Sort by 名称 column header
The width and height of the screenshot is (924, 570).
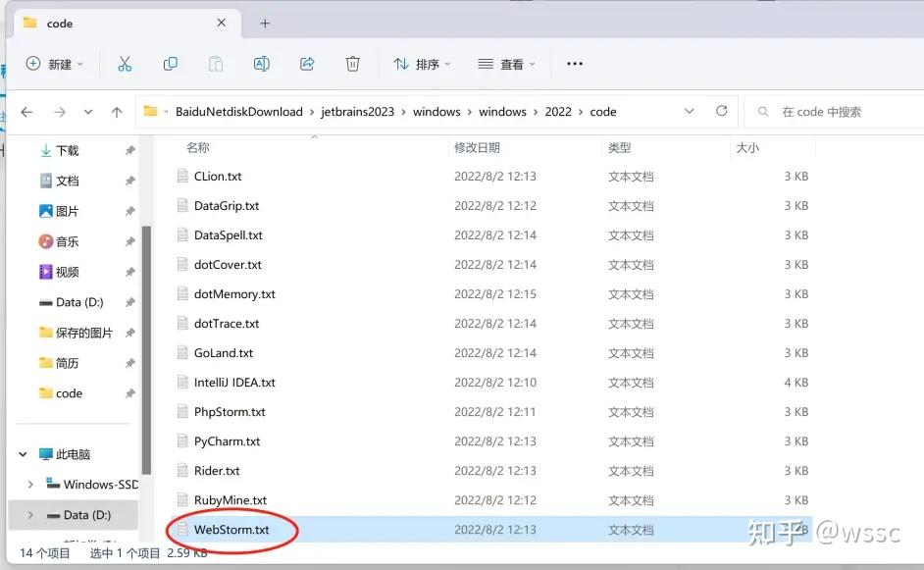click(x=198, y=147)
